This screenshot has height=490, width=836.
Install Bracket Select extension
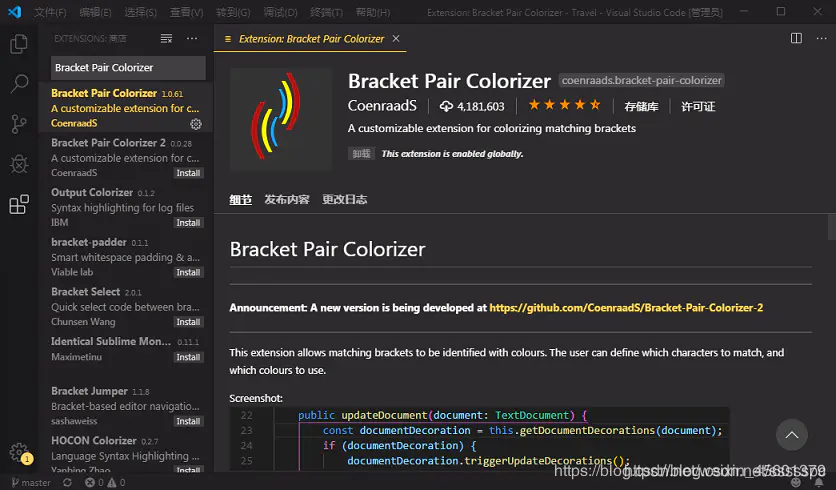pos(189,322)
